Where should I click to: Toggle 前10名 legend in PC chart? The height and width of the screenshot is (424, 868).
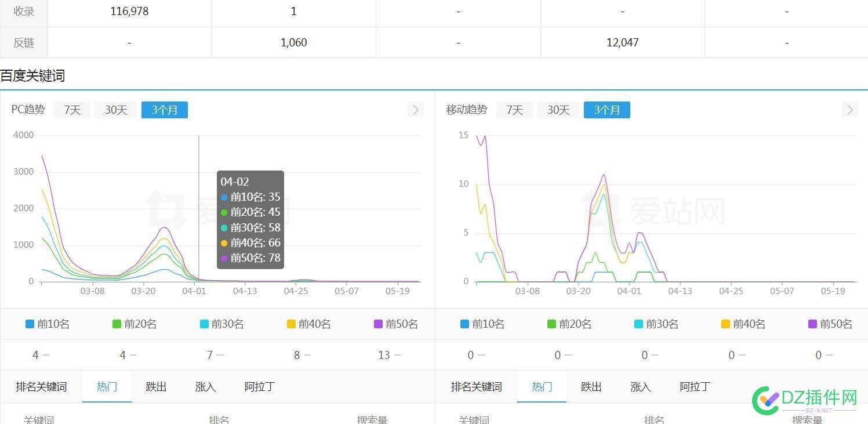pyautogui.click(x=48, y=324)
